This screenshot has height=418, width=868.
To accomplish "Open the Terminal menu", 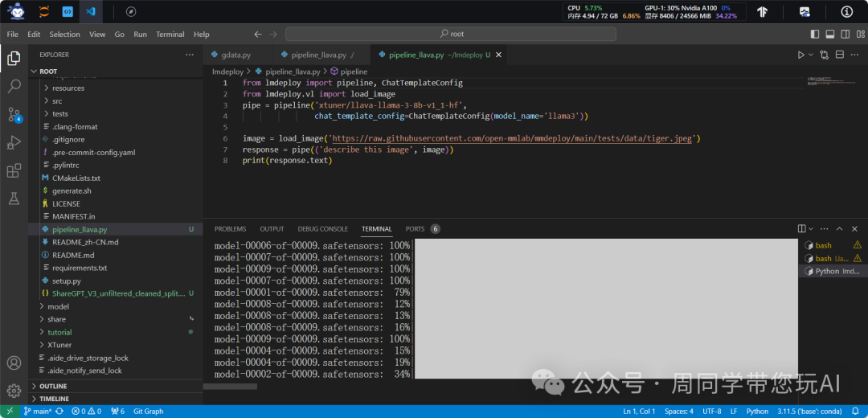I will pos(170,35).
